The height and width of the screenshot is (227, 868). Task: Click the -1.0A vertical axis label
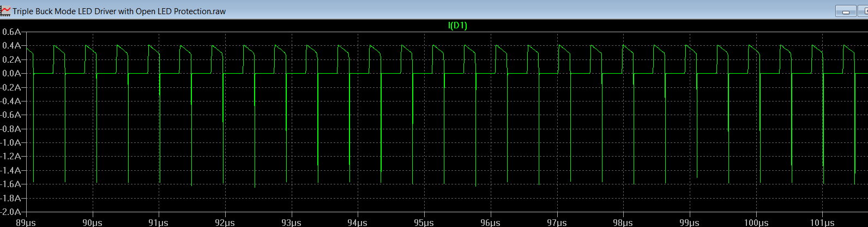coord(10,142)
